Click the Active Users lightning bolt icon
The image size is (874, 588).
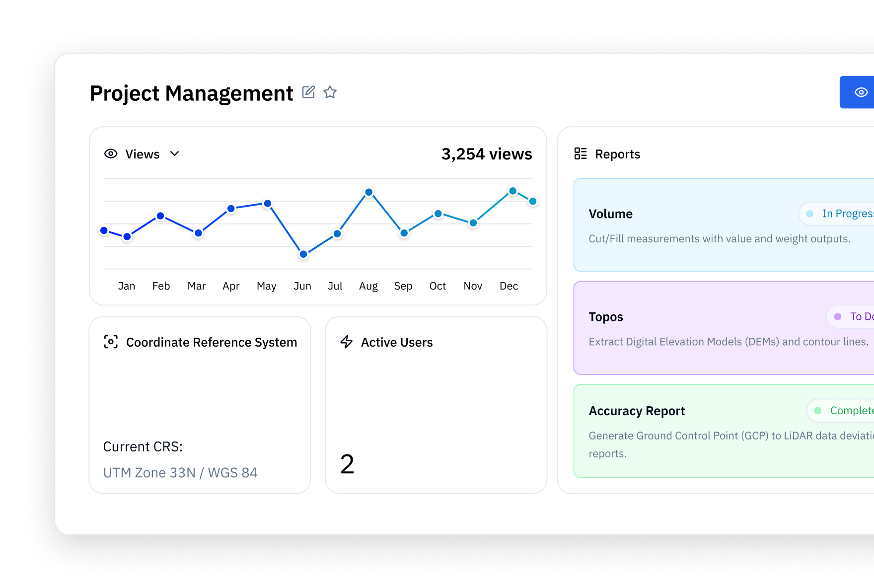tap(347, 342)
